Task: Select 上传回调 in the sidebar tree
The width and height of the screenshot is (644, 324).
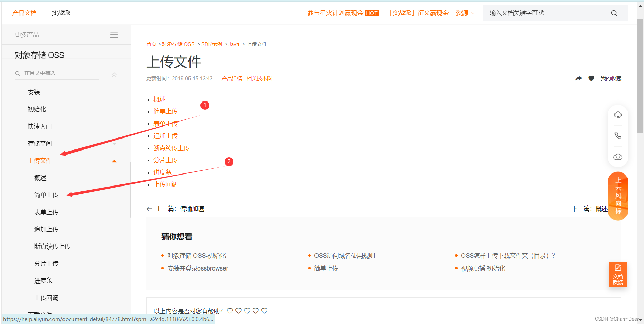Action: click(46, 298)
